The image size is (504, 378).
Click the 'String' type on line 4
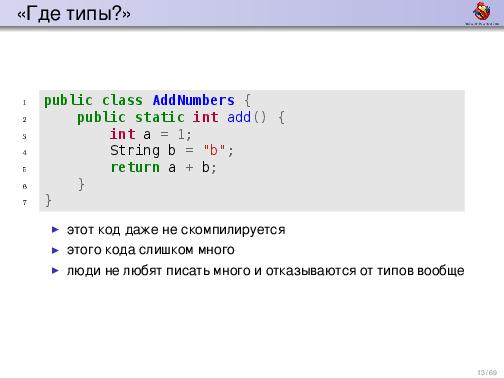click(x=135, y=151)
